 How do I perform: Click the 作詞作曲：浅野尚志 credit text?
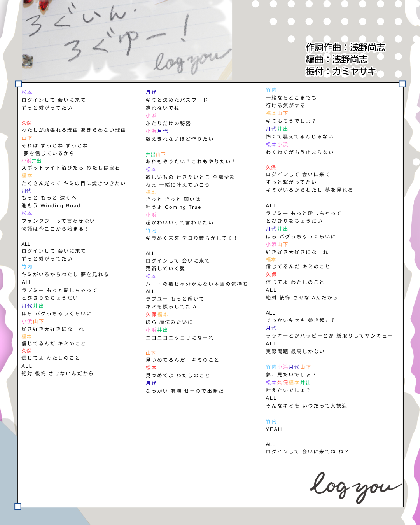point(345,47)
